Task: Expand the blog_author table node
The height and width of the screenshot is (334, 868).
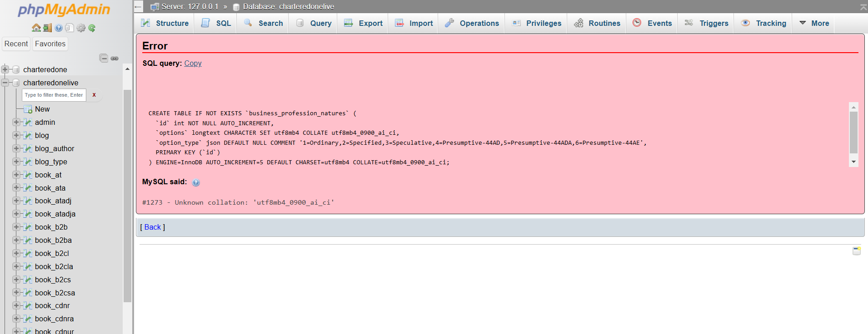Action: [x=16, y=148]
